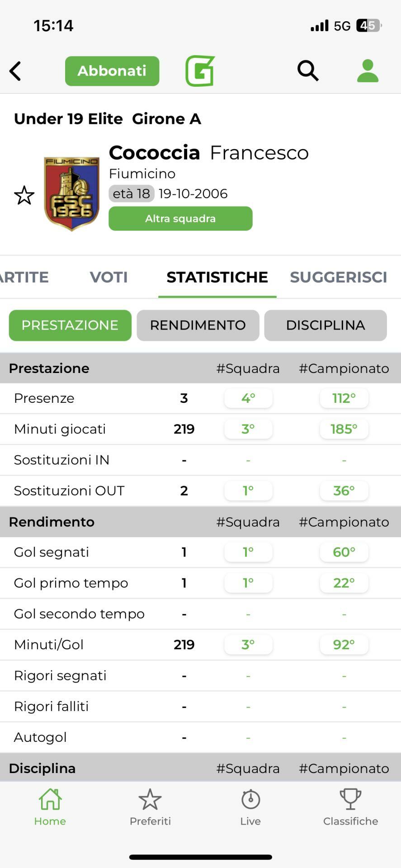Tap the 1° Gol segnati team rank

click(248, 552)
